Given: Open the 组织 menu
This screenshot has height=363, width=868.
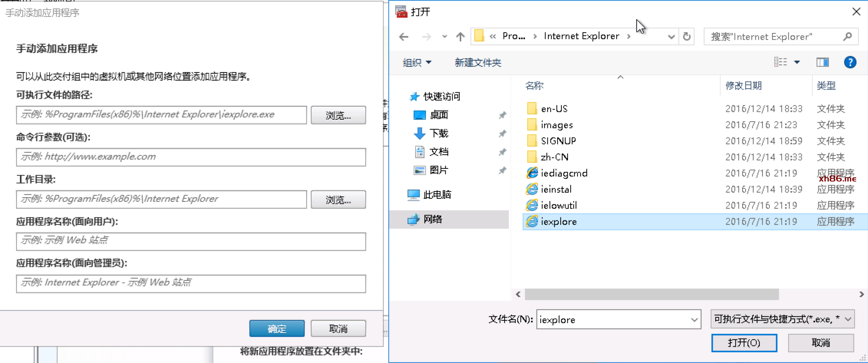Looking at the screenshot, I should click(417, 63).
